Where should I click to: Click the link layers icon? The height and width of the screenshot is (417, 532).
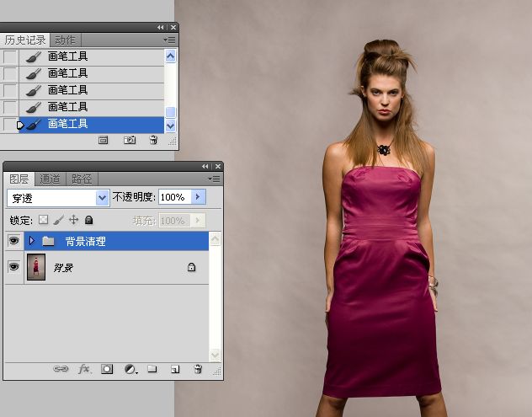pyautogui.click(x=61, y=369)
